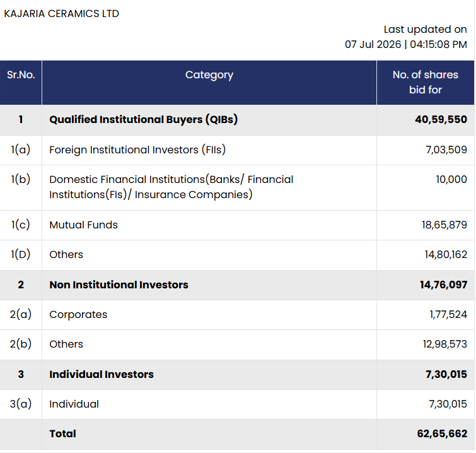
Task: Select the timestamp 07 Jul 2026 | 04:15:08 PM
Action: tap(405, 44)
